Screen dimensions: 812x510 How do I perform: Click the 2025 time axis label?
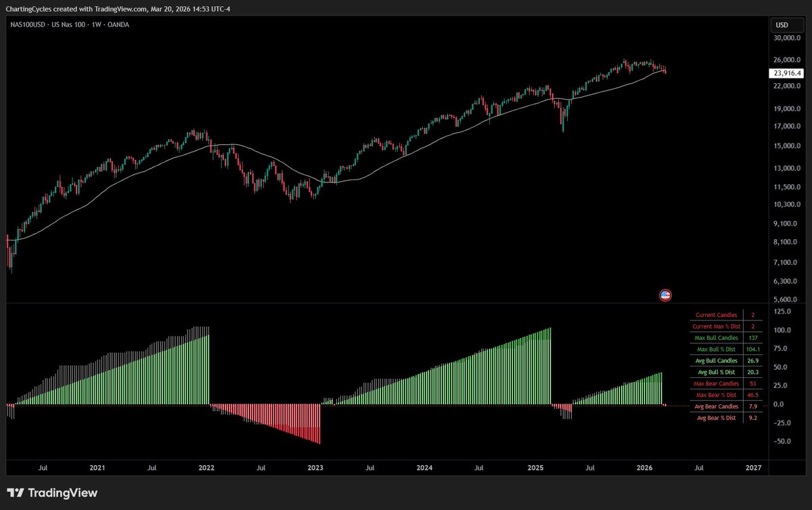coord(535,468)
